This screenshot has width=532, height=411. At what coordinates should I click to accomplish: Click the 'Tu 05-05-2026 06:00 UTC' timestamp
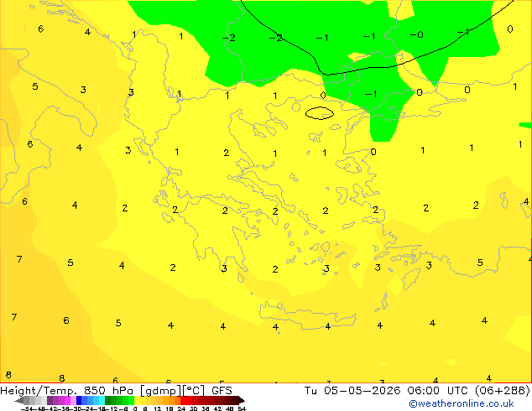point(388,391)
